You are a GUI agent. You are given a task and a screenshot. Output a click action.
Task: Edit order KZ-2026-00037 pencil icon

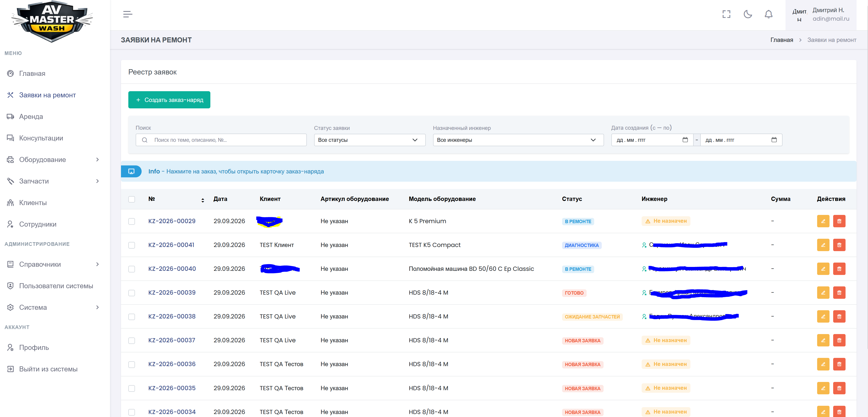click(823, 340)
